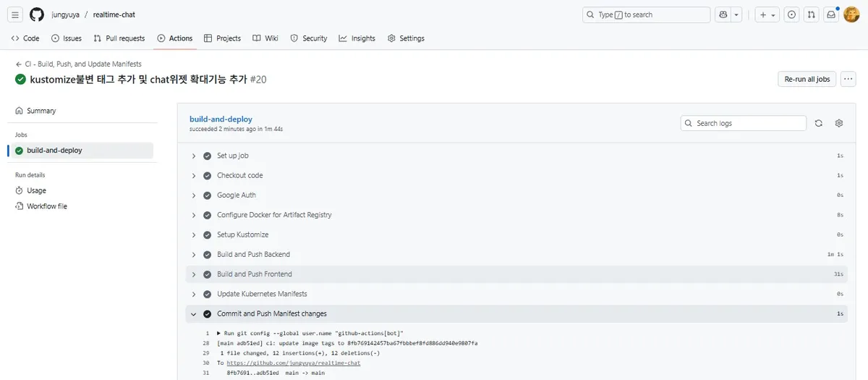Collapse Commit and Push Manifest changes step
Screen dimensions: 868x380
point(271,314)
